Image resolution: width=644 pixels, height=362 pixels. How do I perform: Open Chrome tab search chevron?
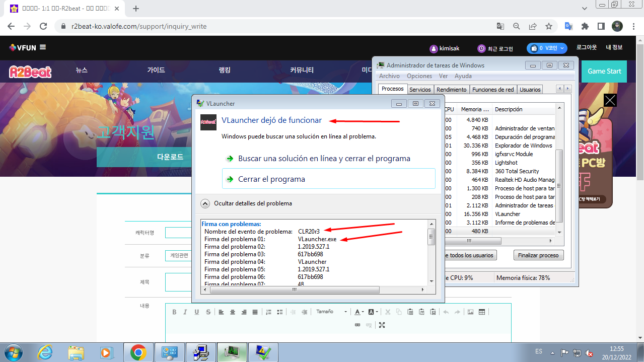tap(584, 9)
